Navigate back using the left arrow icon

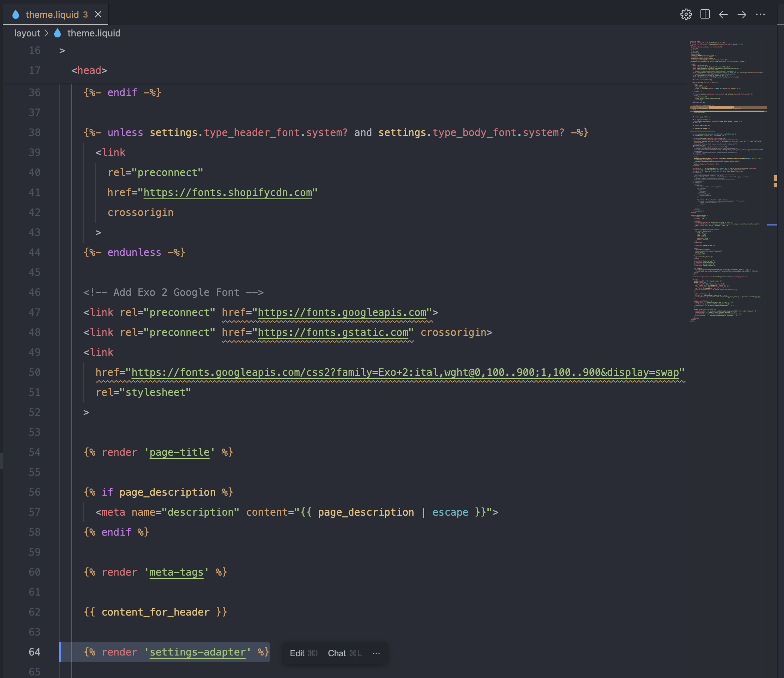pyautogui.click(x=723, y=14)
